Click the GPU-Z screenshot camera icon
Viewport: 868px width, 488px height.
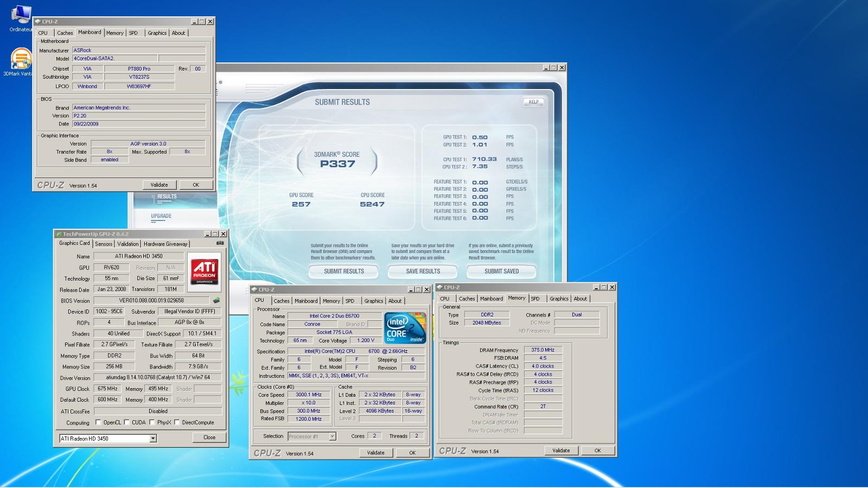coord(220,243)
